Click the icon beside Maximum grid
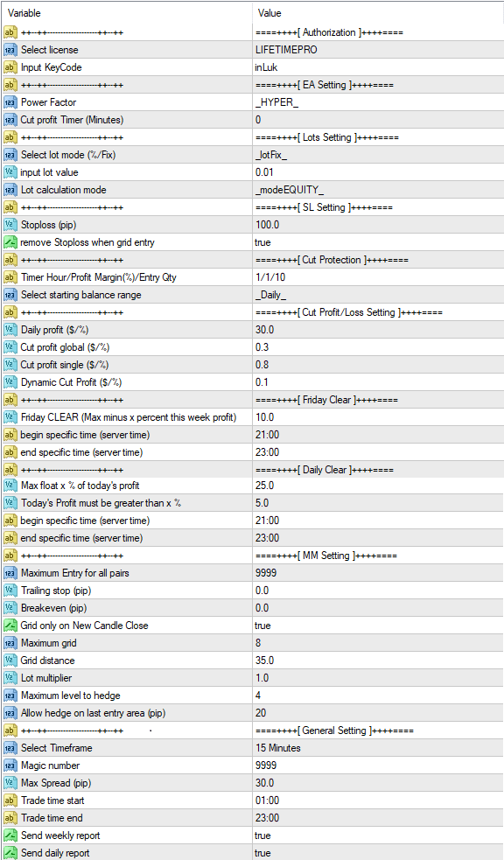 point(10,643)
